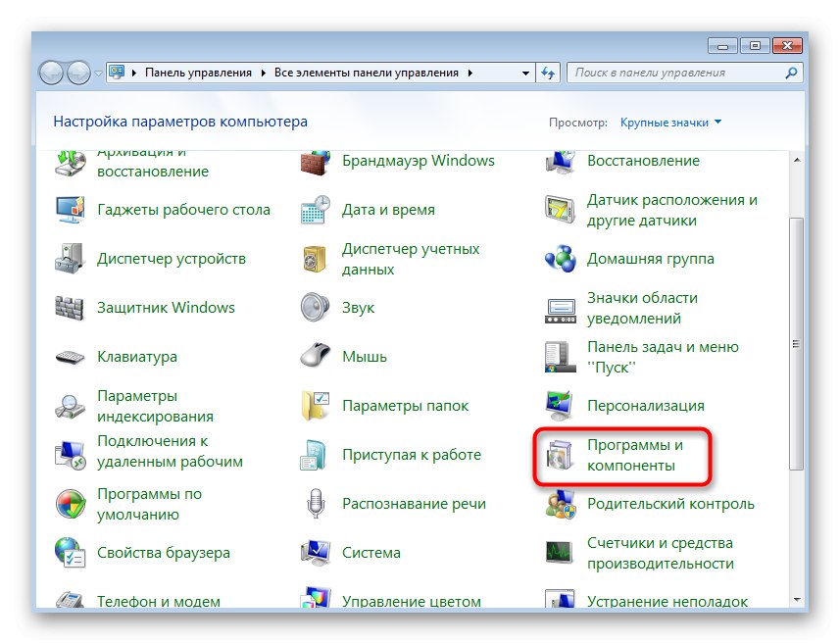This screenshot has height=644, width=840.
Task: Refresh the Control Panel view
Action: [548, 73]
